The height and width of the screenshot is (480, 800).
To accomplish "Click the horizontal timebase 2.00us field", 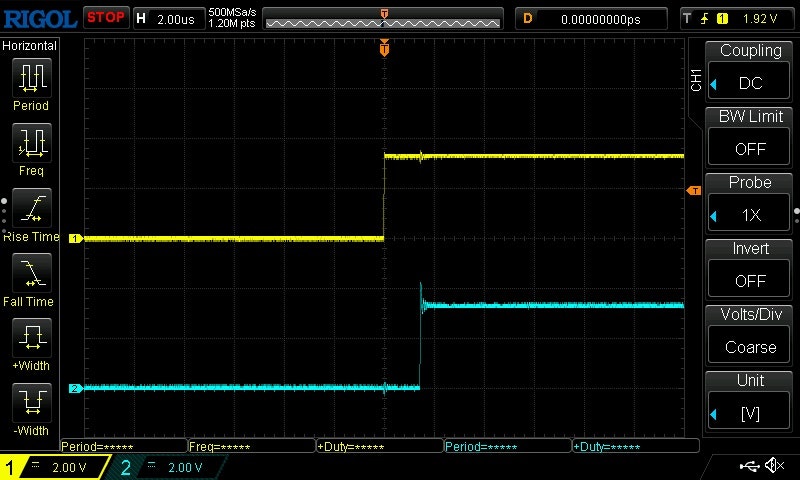I will coord(169,19).
